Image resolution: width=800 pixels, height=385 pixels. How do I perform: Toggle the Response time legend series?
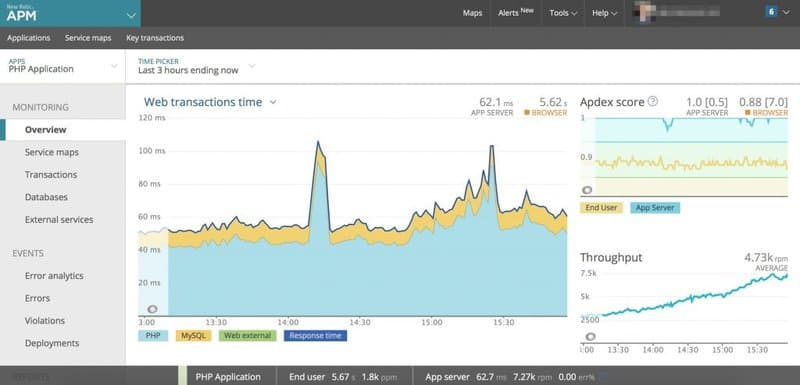pyautogui.click(x=315, y=336)
